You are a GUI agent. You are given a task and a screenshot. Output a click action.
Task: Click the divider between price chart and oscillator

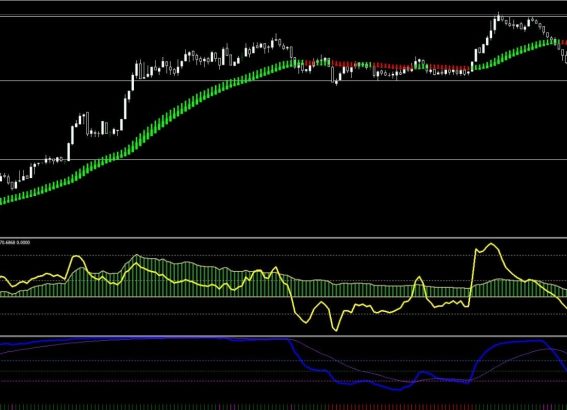click(284, 238)
